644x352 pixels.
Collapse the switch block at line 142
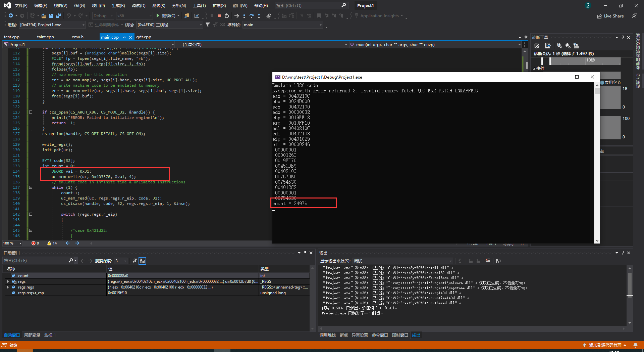pos(31,214)
